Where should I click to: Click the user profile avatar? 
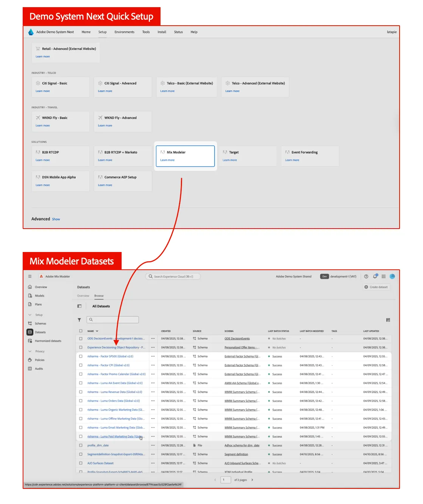(392, 277)
